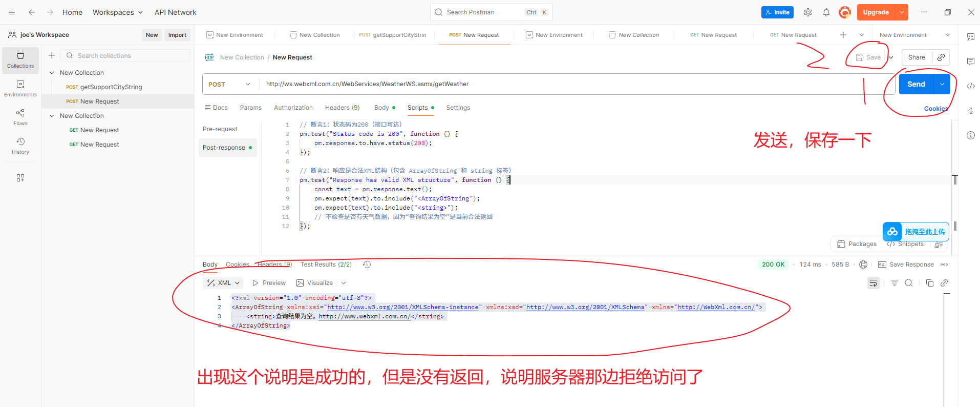The height and width of the screenshot is (407, 980).
Task: Open the POST method dropdown
Action: [x=229, y=84]
